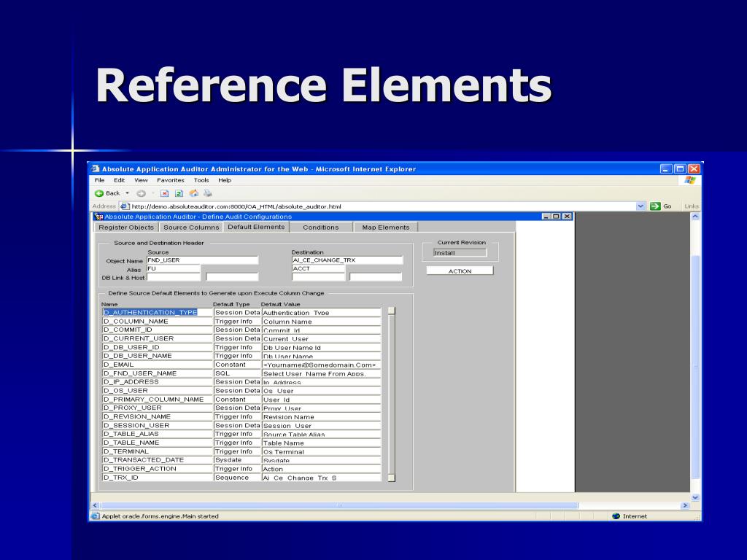Open the Home page icon
This screenshot has height=560, width=747.
coord(193,193)
